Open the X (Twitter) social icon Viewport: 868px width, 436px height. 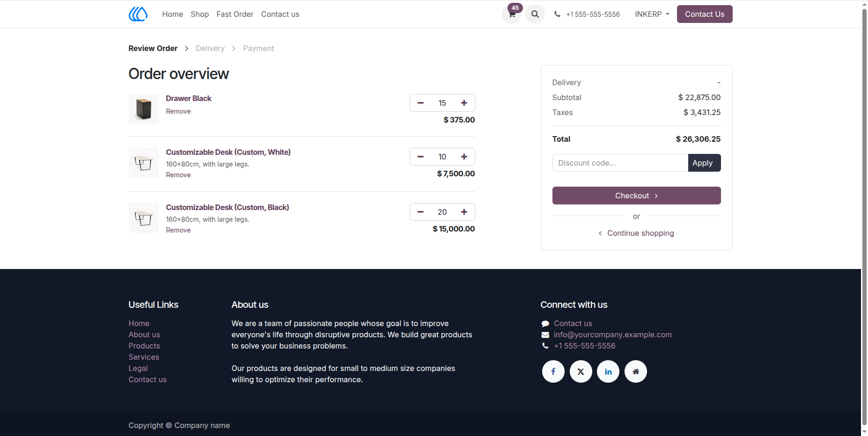[581, 371]
